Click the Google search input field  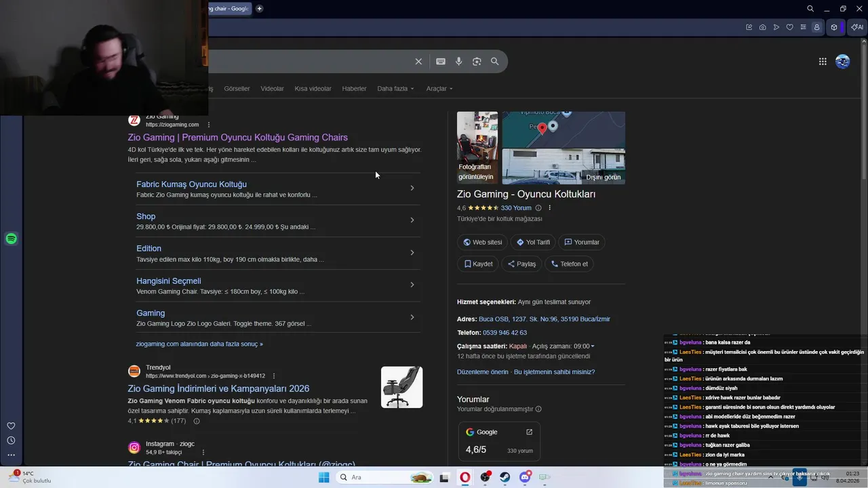point(309,62)
